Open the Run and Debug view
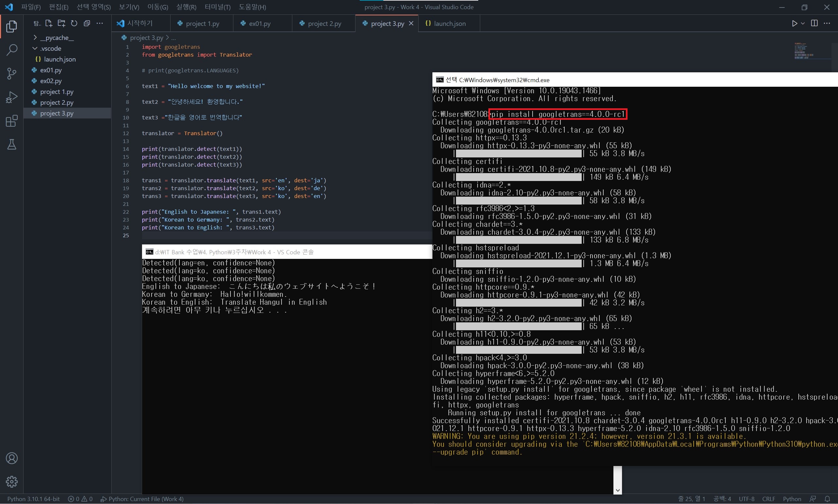This screenshot has width=838, height=504. (x=11, y=97)
